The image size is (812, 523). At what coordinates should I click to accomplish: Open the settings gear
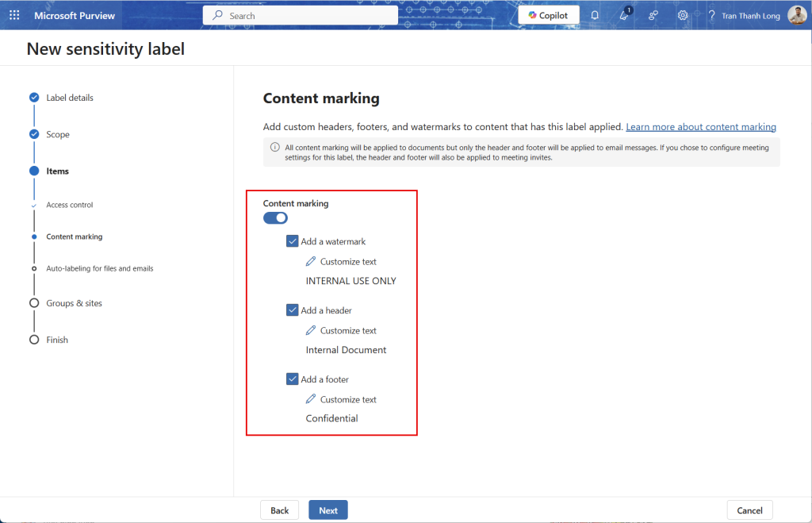[x=682, y=15]
